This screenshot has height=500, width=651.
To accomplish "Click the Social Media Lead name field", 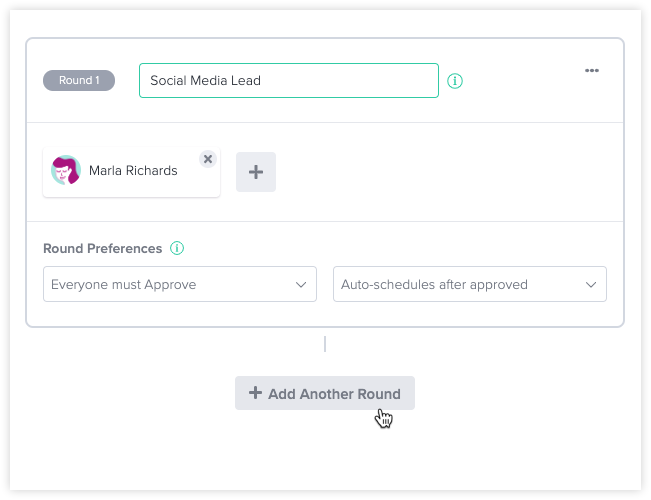I will (288, 81).
